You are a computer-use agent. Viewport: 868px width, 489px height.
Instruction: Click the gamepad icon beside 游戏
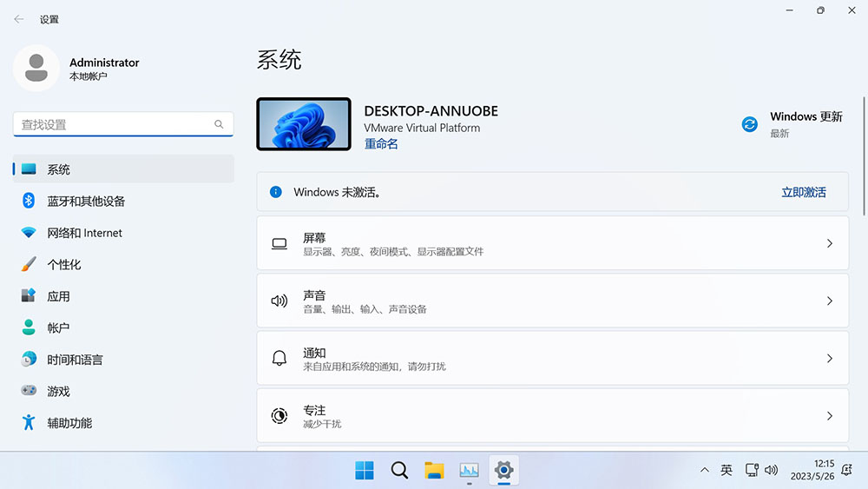pos(29,391)
